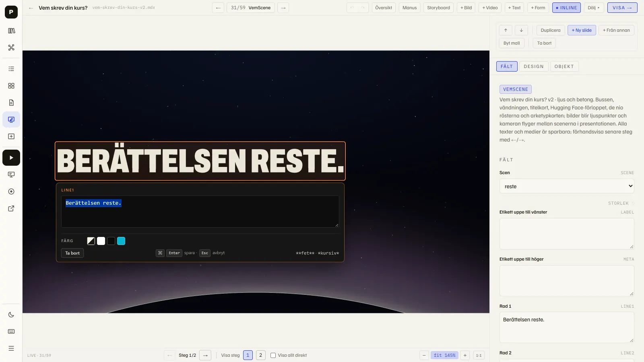644x362 pixels.
Task: Expand the Dölj dropdown
Action: click(x=594, y=8)
